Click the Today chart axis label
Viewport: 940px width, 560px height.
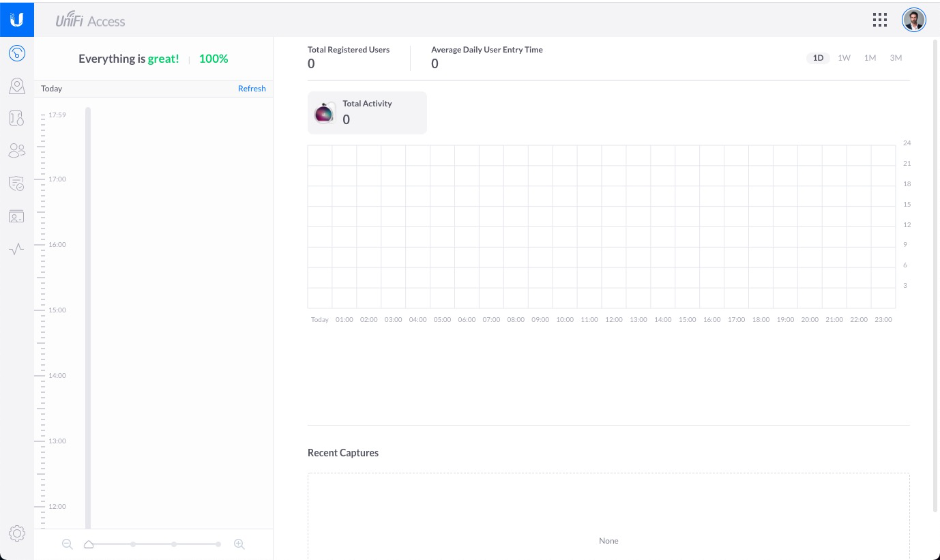tap(320, 319)
